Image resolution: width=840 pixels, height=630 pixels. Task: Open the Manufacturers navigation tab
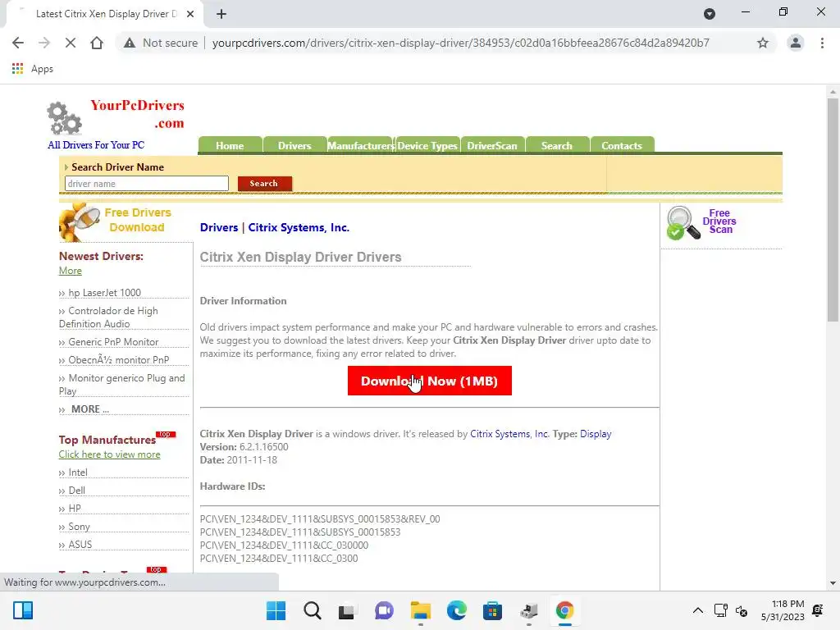point(361,146)
